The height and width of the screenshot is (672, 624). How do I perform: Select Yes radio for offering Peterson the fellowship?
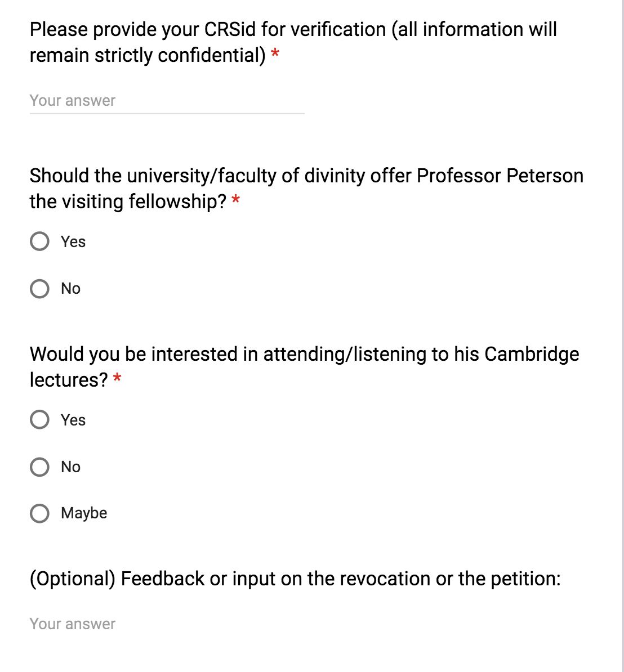click(39, 241)
